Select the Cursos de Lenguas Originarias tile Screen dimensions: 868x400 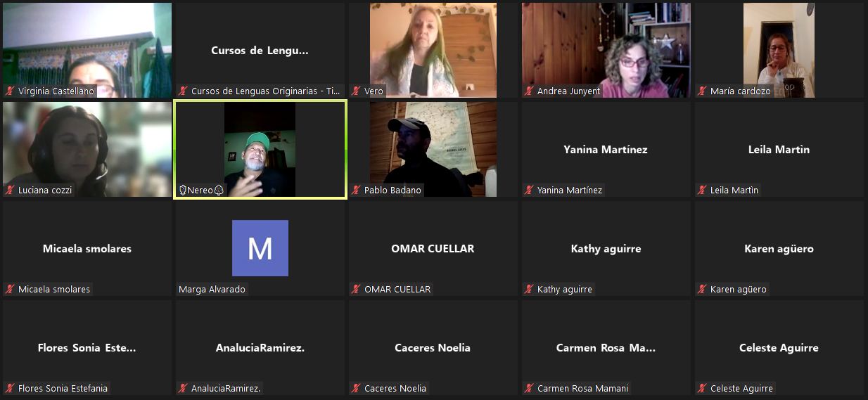[x=260, y=51]
